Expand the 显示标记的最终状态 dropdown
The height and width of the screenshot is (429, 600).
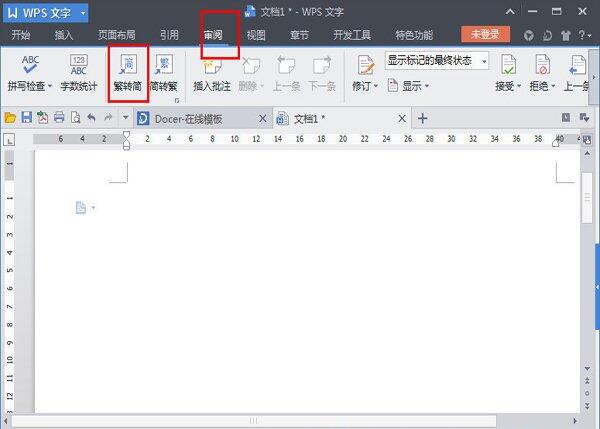[484, 61]
